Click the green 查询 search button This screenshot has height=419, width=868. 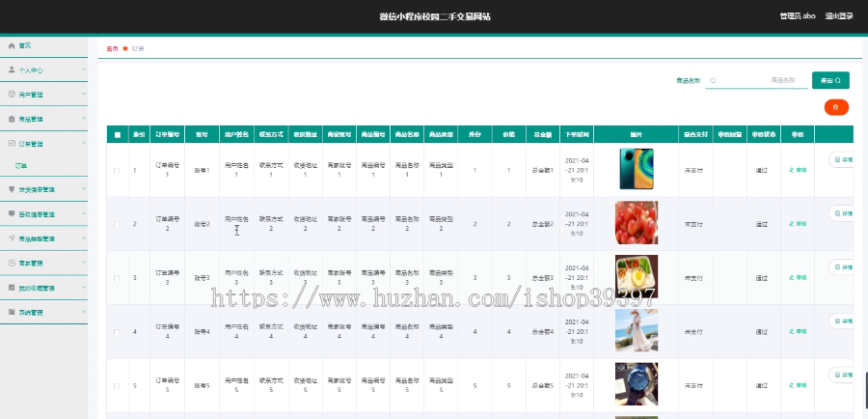(830, 80)
